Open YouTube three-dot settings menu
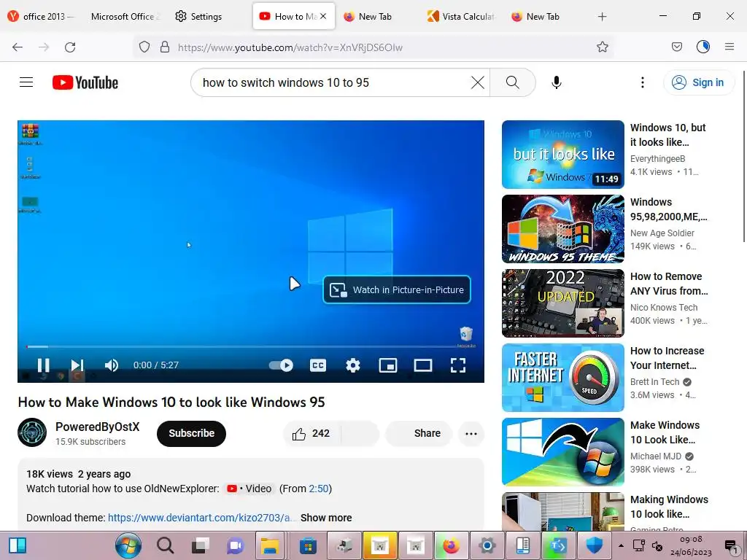The image size is (747, 560). tap(642, 82)
